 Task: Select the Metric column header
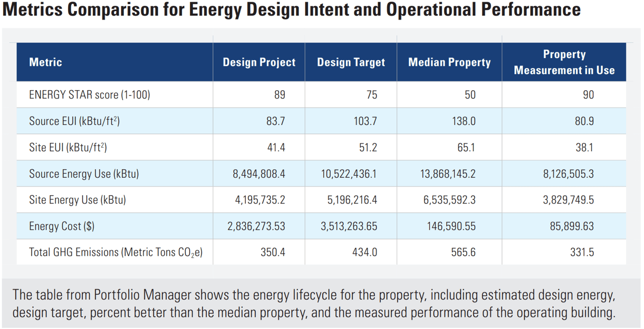click(46, 62)
